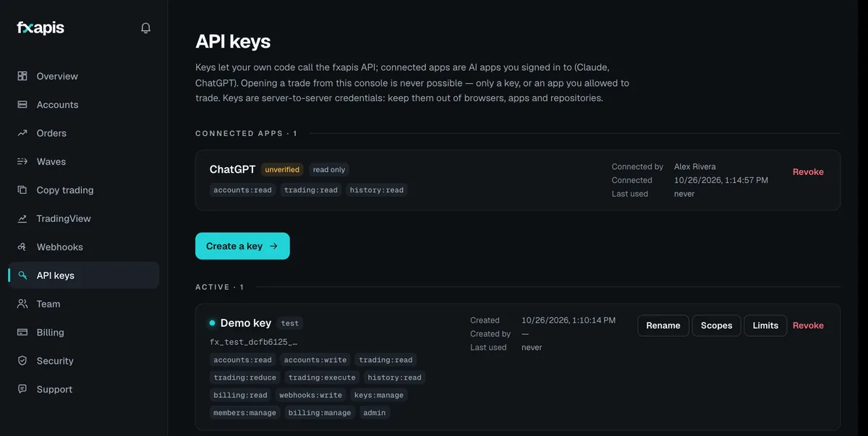The width and height of the screenshot is (868, 436).
Task: Click the members:manage scope tag
Action: pyautogui.click(x=244, y=413)
